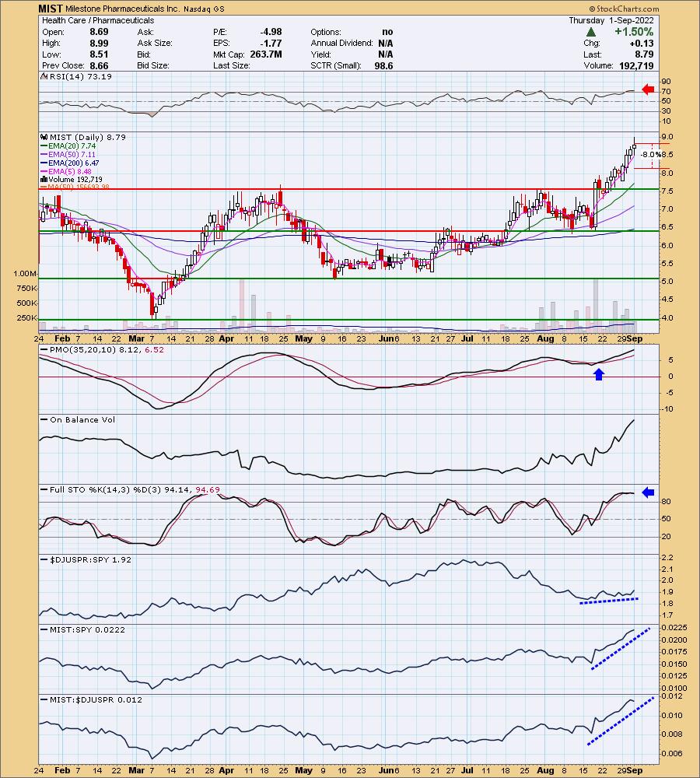Click the Annual Dividend N/A value
This screenshot has height=778, width=700.
(x=386, y=43)
